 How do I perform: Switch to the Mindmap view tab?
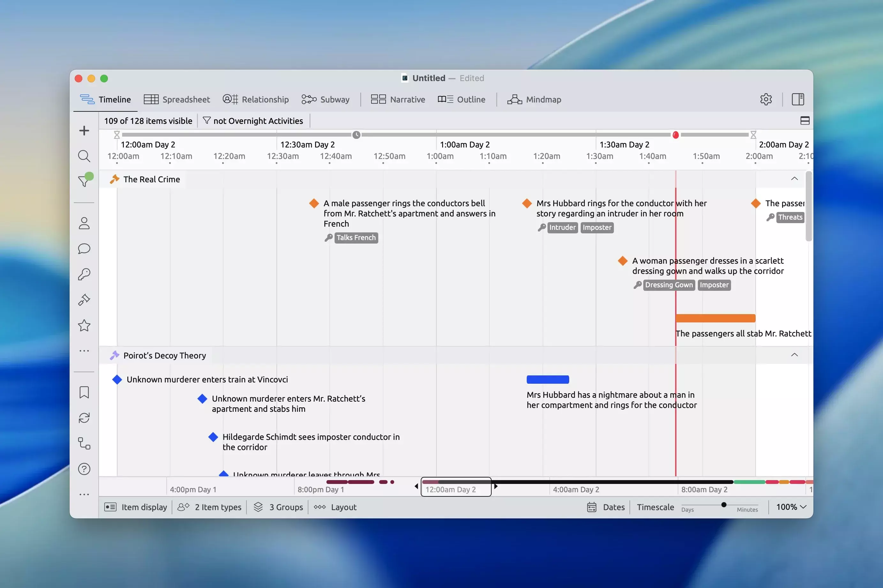[x=534, y=99]
